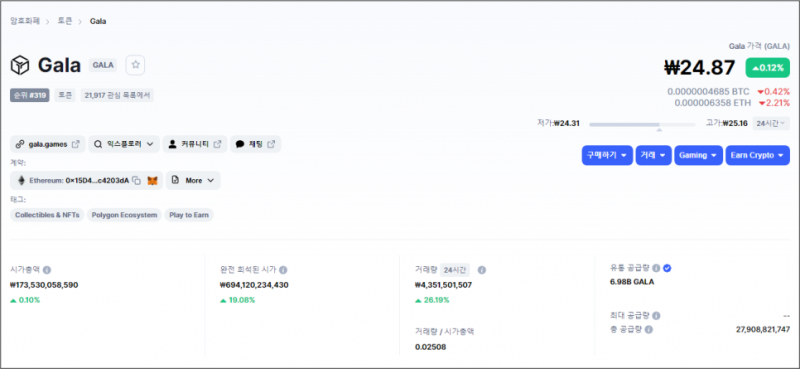Open the info icon beside 유통 공급량
Screen dimensions: 800x369
[656, 268]
